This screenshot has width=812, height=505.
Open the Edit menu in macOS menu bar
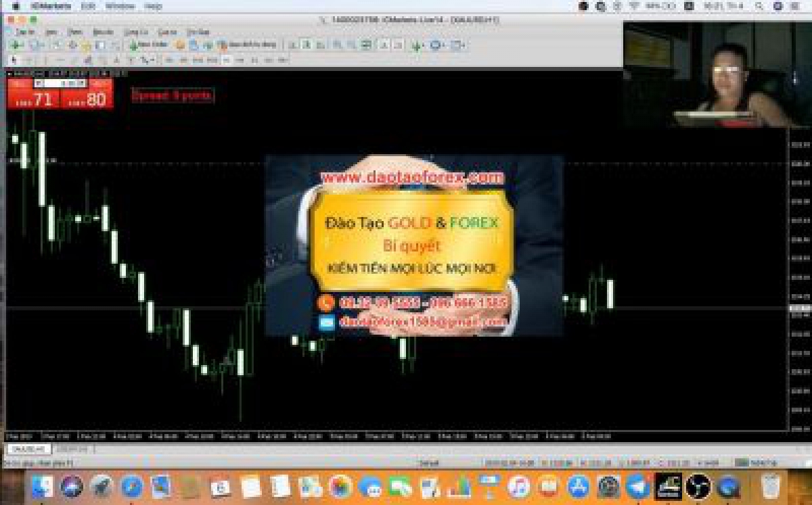88,6
